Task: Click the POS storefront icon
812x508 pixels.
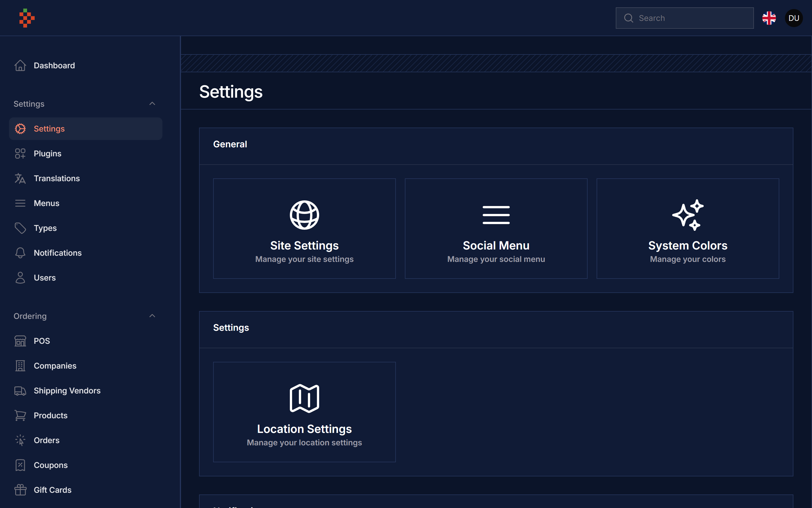Action: 20,341
